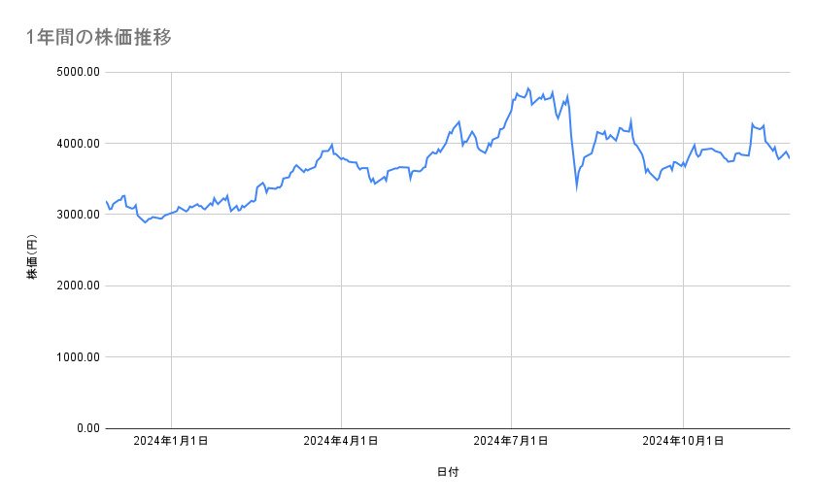815x504 pixels.
Task: Click the 2000.00 y-axis label
Action: pos(78,286)
